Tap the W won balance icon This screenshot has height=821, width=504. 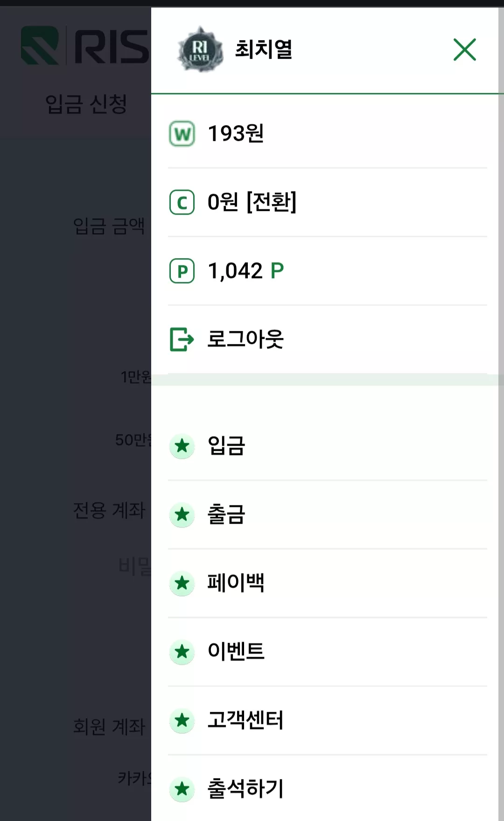(182, 134)
